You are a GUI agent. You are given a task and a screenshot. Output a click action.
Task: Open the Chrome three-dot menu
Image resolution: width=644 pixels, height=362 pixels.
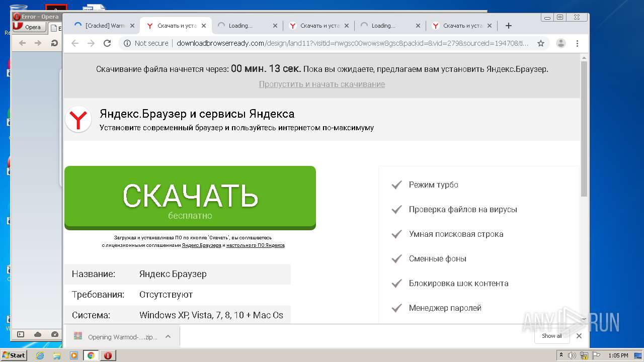pyautogui.click(x=578, y=43)
